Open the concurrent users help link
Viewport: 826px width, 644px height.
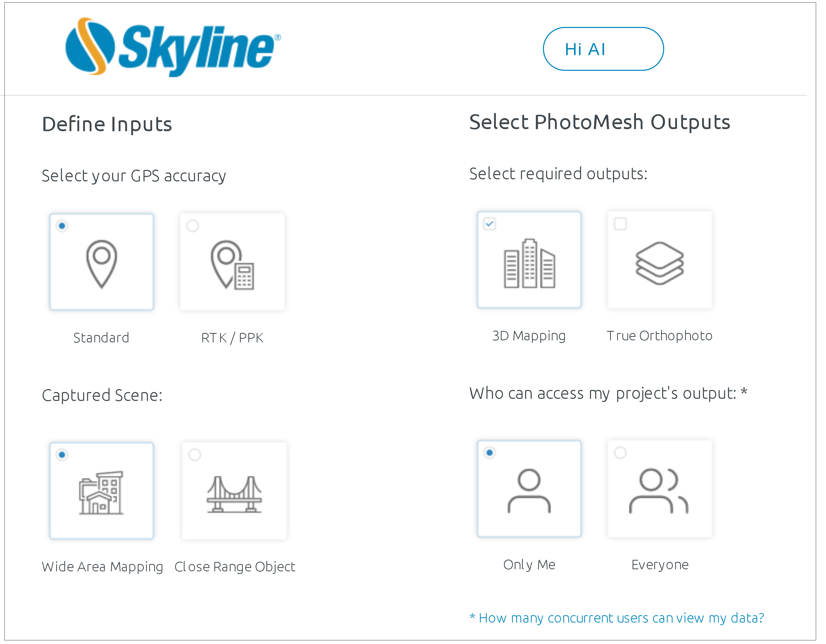tap(617, 618)
